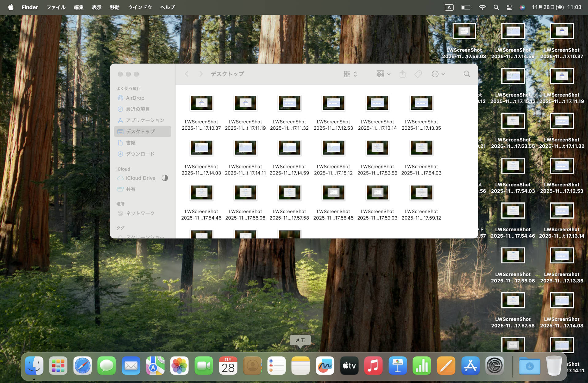Open the ネットワーク item under 場所
The image size is (588, 383).
[x=140, y=213]
